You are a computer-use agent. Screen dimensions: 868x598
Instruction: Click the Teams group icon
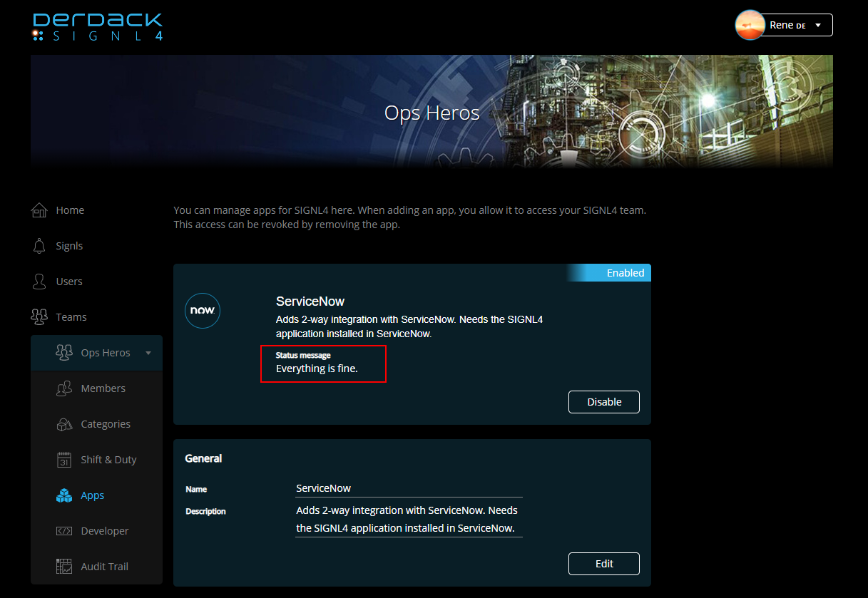tap(39, 317)
